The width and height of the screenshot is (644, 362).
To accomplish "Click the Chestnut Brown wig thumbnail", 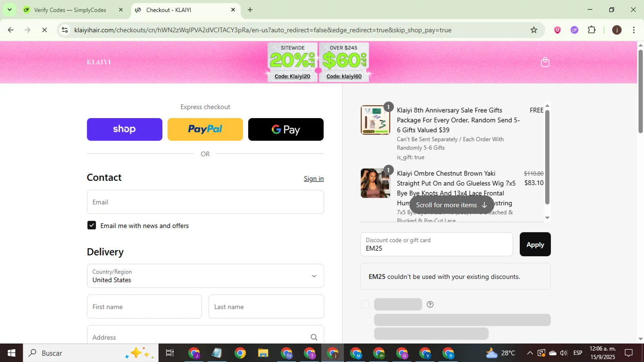I will [x=375, y=183].
